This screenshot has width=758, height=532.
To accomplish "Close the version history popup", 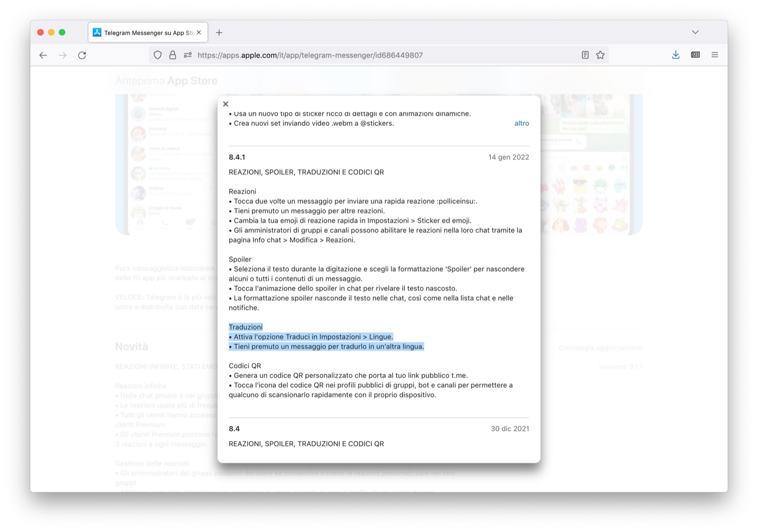I will click(226, 104).
